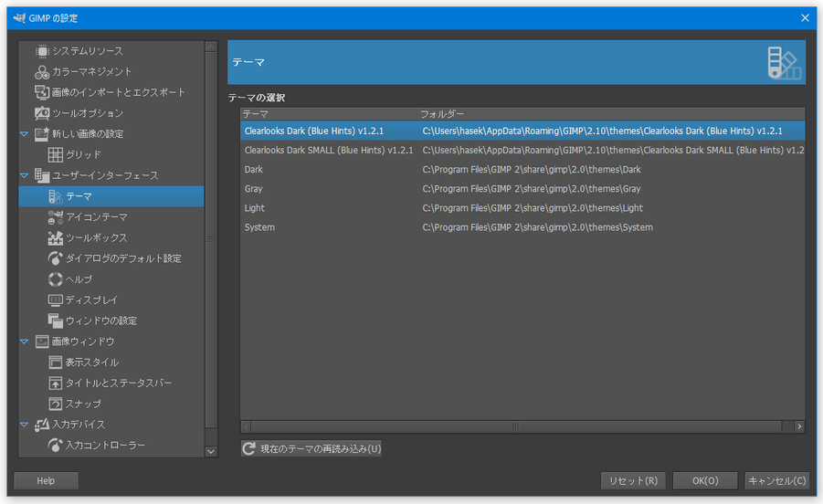The image size is (823, 504).
Task: Open the システムリソース settings page
Action: (x=111, y=51)
